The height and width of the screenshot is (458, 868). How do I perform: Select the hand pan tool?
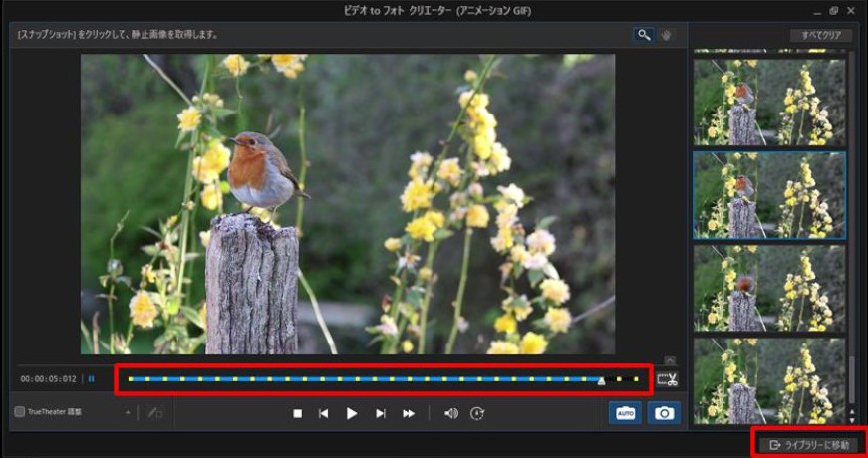667,35
